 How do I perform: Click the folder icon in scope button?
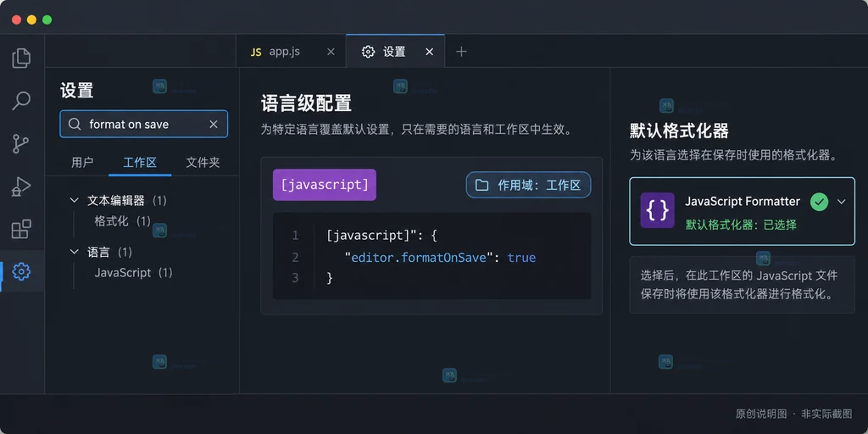point(481,186)
